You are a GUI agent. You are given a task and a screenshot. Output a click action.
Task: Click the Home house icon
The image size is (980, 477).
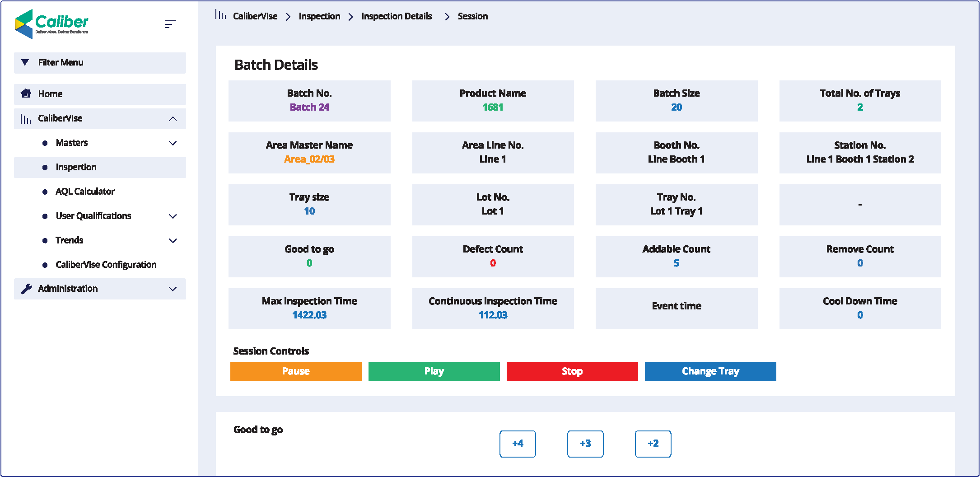[26, 94]
